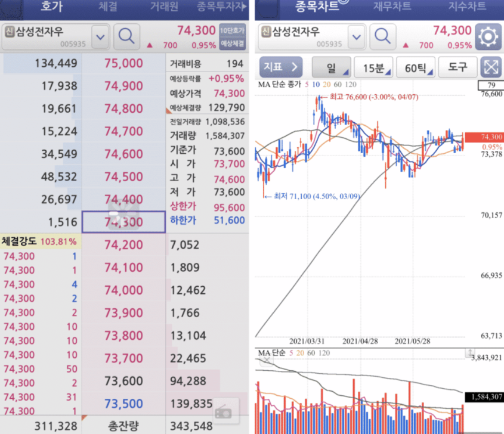Select the 73,700 bid price

coord(123,358)
